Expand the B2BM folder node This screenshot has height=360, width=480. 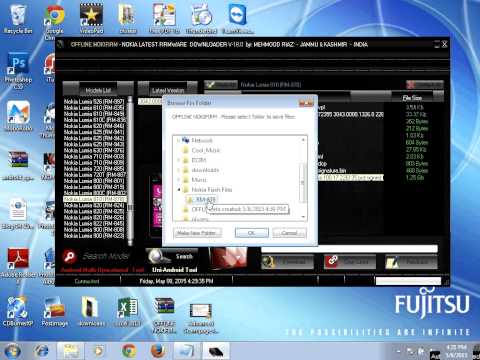pos(179,160)
